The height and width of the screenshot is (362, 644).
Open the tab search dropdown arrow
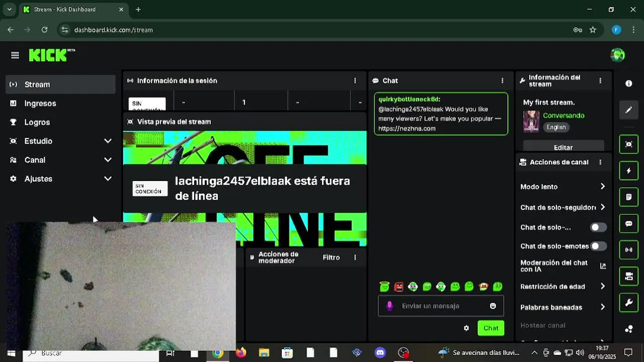click(x=9, y=9)
